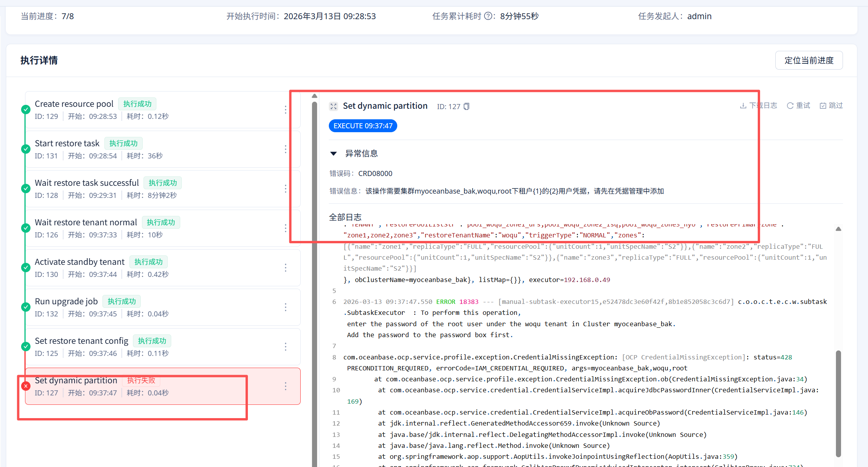868x467 pixels.
Task: Click the scroll-up arrow of task detail panel
Action: tap(314, 96)
